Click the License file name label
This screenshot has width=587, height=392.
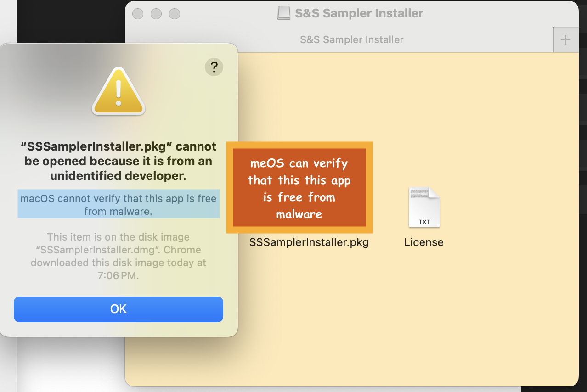(x=423, y=242)
